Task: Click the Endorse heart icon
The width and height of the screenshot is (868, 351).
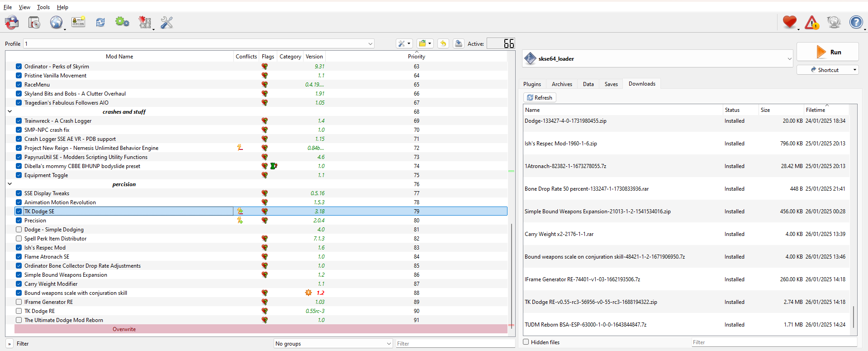Action: pos(790,22)
